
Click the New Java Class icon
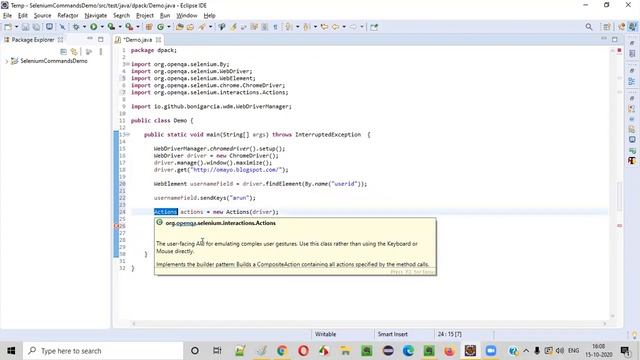160,27
